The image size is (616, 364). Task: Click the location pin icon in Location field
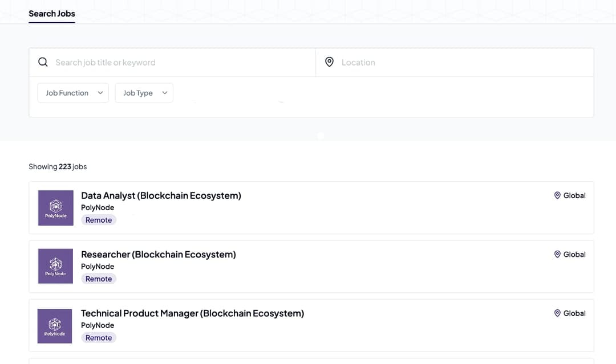330,62
